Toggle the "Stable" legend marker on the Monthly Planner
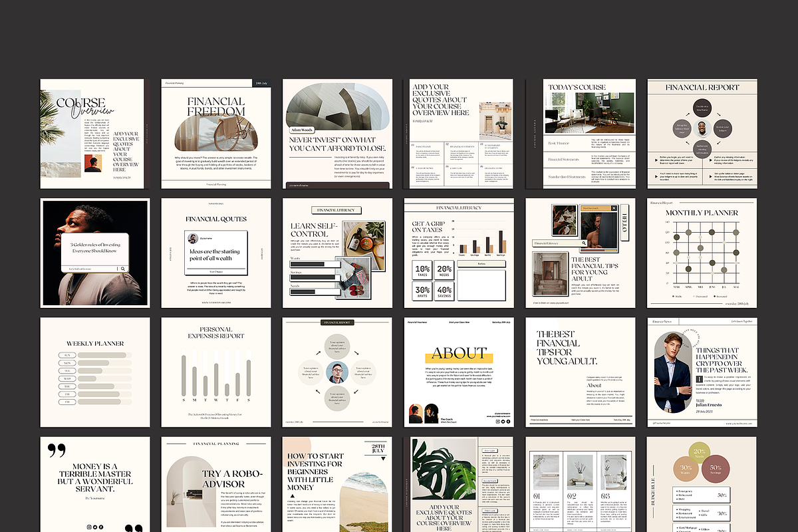The width and height of the screenshot is (798, 532). click(x=674, y=296)
